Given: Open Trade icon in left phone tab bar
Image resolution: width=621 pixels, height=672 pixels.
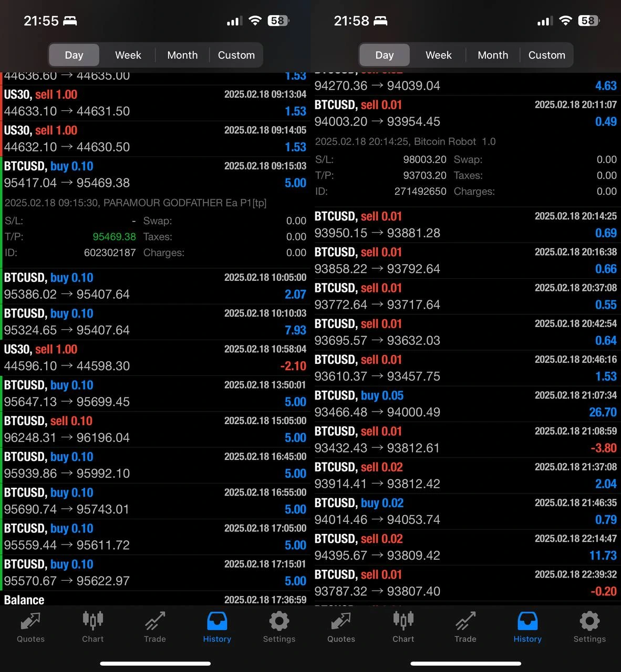Looking at the screenshot, I should 155,627.
